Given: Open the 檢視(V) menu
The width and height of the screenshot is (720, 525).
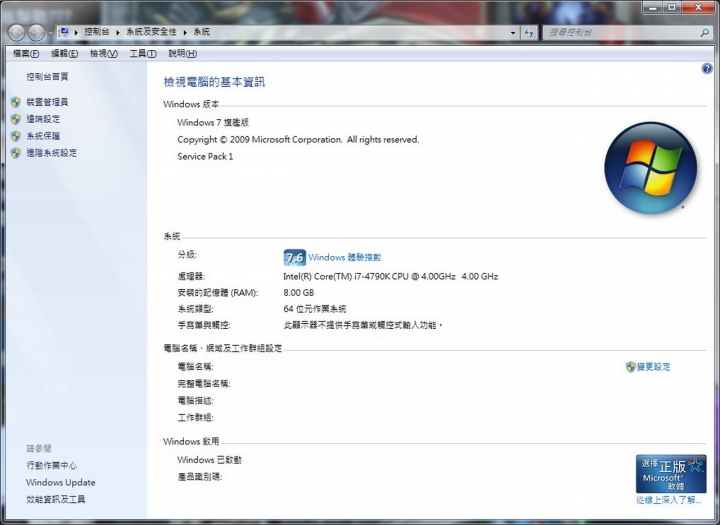Looking at the screenshot, I should click(104, 54).
